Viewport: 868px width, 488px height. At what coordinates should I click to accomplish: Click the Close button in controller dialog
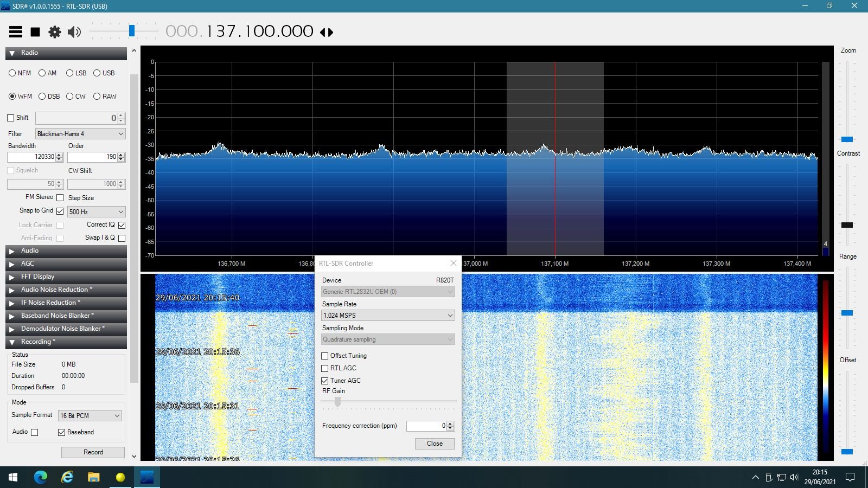tap(435, 444)
